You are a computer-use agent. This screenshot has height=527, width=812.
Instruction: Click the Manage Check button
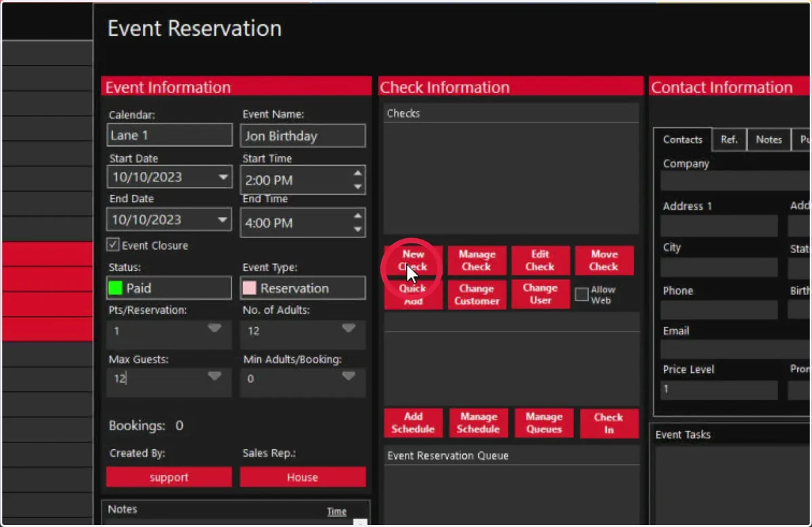pyautogui.click(x=477, y=260)
